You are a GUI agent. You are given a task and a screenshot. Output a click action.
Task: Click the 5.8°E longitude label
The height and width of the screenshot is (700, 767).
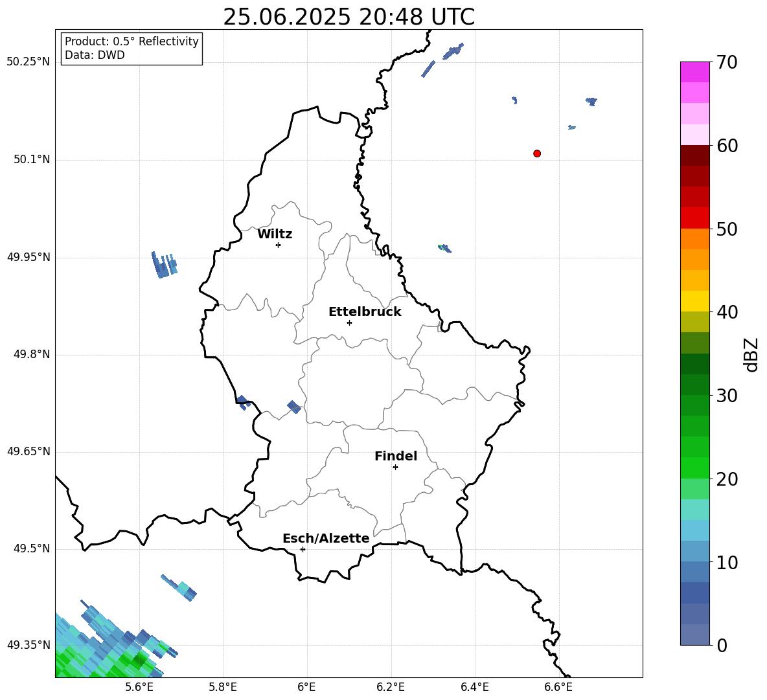coord(223,687)
